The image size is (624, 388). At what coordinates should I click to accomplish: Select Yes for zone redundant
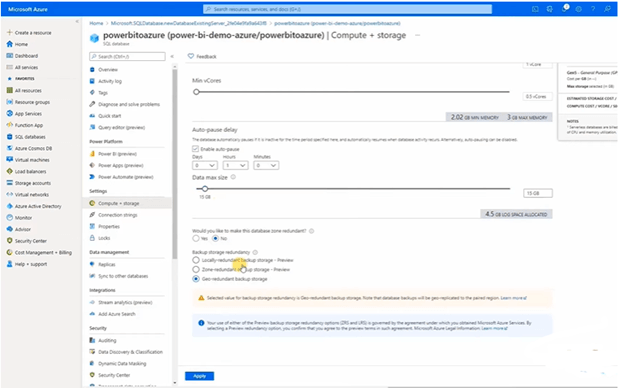196,238
